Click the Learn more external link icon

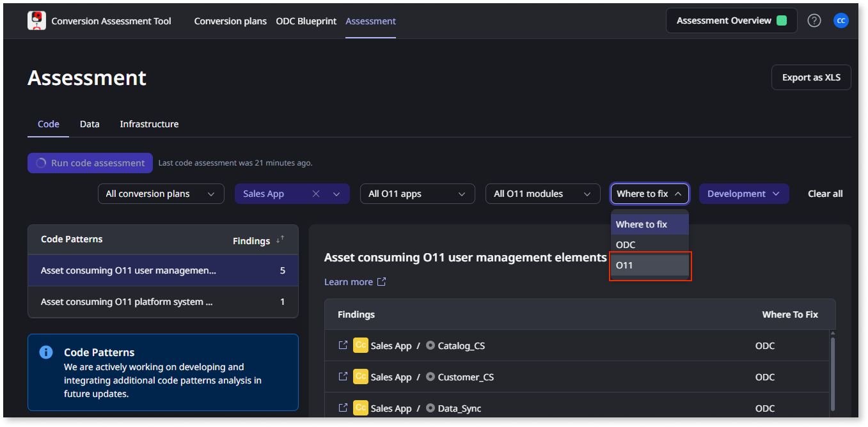click(x=382, y=282)
